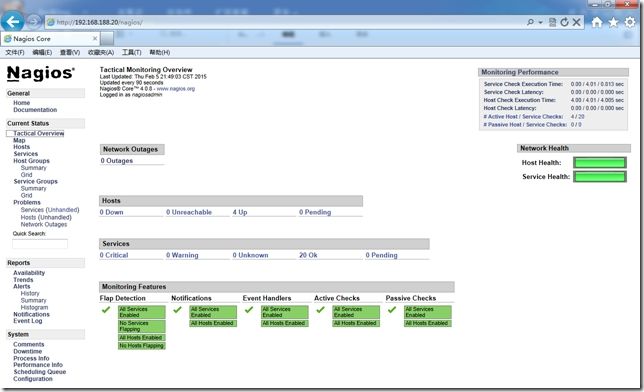The image size is (644, 392).
Task: Open the 编辑(E) menu
Action: [x=42, y=52]
